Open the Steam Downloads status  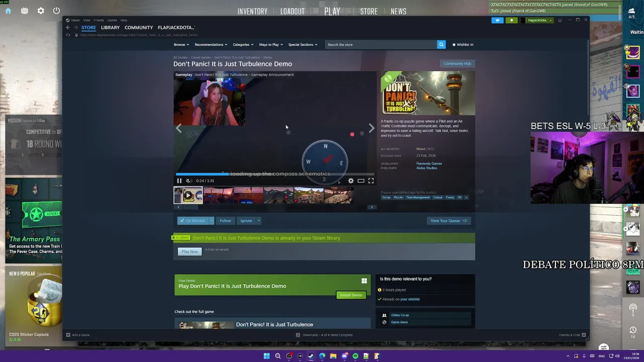pyautogui.click(x=324, y=335)
